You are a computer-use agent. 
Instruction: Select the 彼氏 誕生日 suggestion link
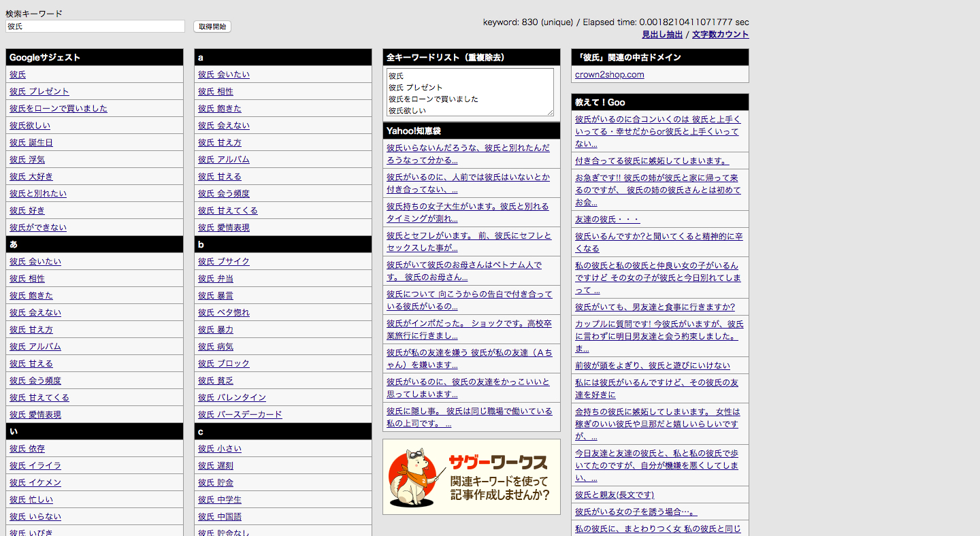click(31, 142)
